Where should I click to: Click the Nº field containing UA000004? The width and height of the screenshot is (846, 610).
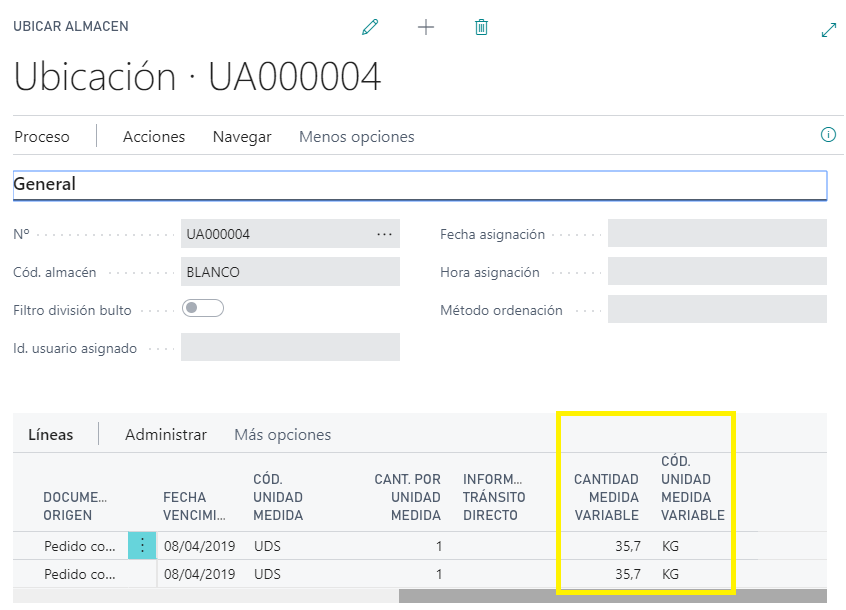click(x=290, y=234)
